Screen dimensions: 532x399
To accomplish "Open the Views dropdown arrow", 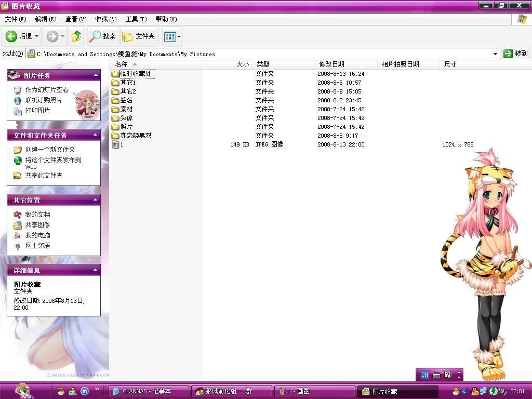I will [179, 36].
